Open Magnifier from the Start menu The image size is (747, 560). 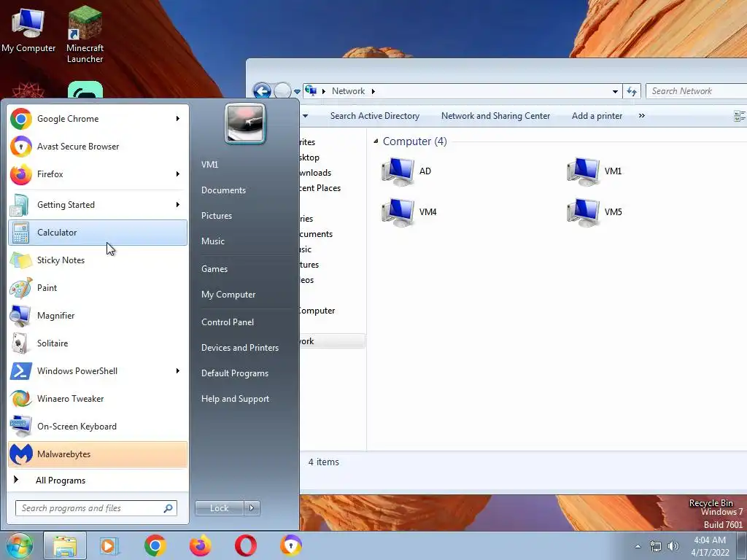98,315
